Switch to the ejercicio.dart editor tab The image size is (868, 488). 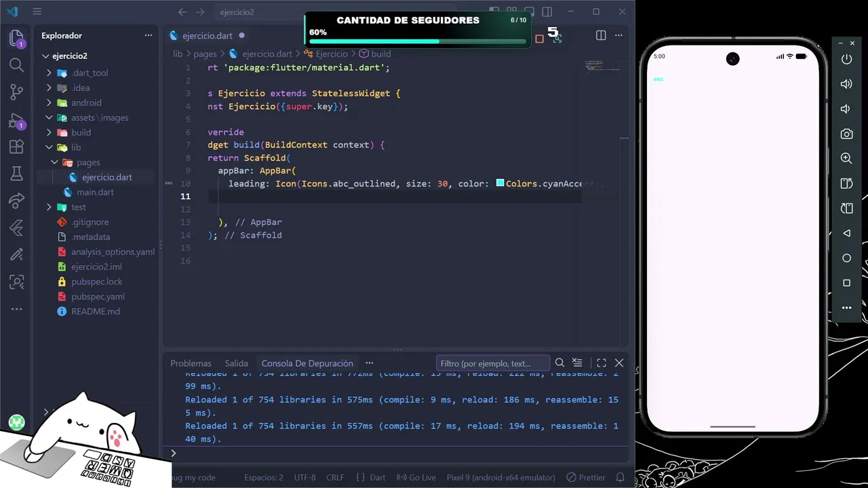[x=208, y=35]
